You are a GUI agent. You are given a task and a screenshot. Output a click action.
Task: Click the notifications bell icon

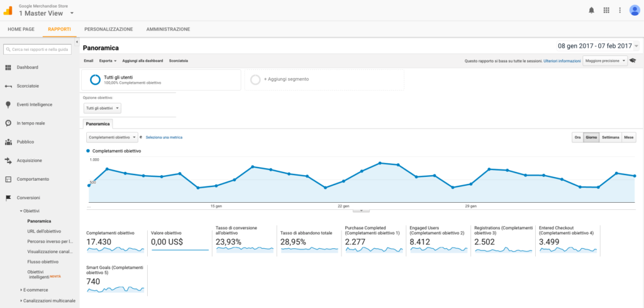pos(591,10)
